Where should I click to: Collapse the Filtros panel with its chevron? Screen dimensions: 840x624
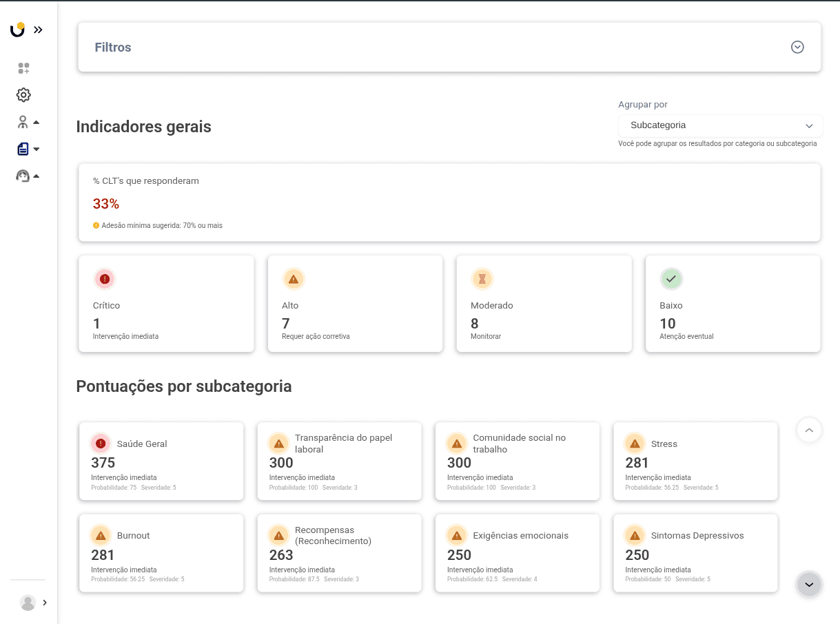[x=797, y=47]
